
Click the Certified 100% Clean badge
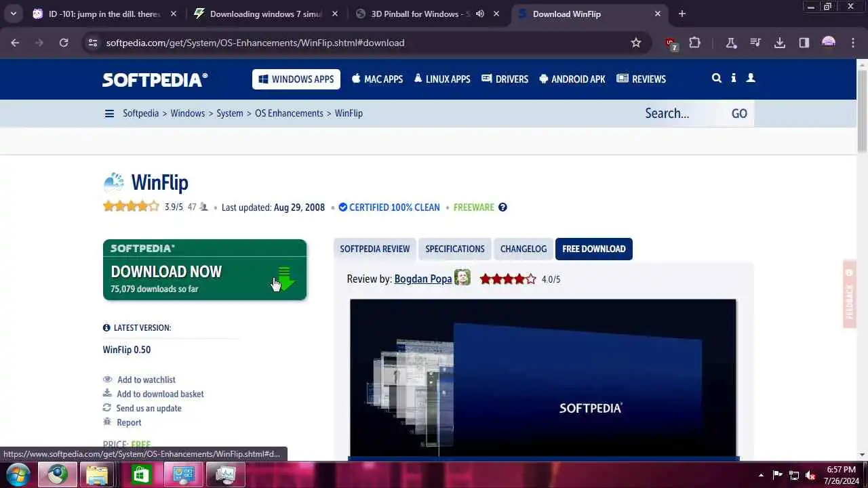pyautogui.click(x=389, y=207)
